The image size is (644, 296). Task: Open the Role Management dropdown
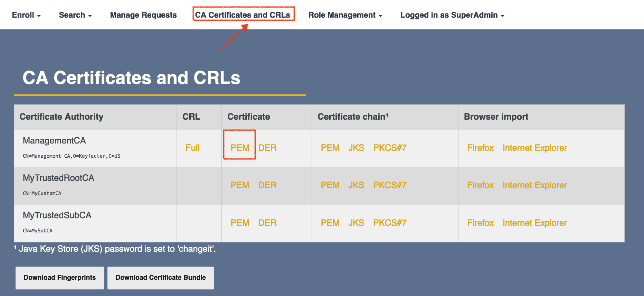(x=345, y=15)
